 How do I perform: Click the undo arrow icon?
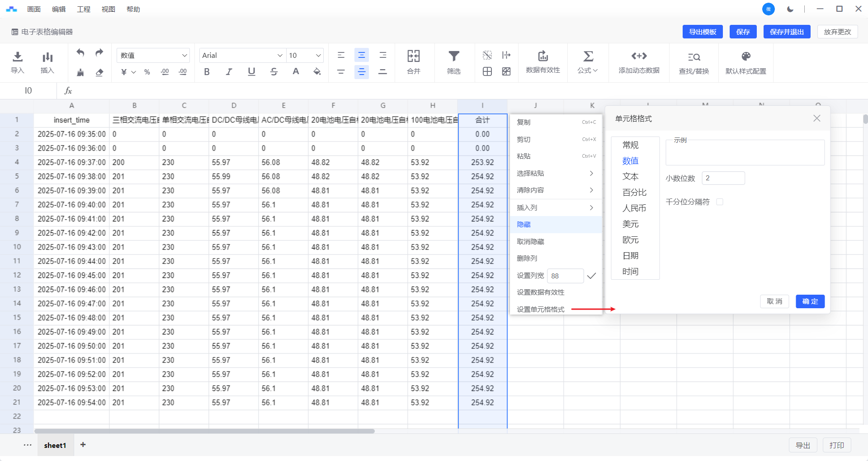click(80, 53)
